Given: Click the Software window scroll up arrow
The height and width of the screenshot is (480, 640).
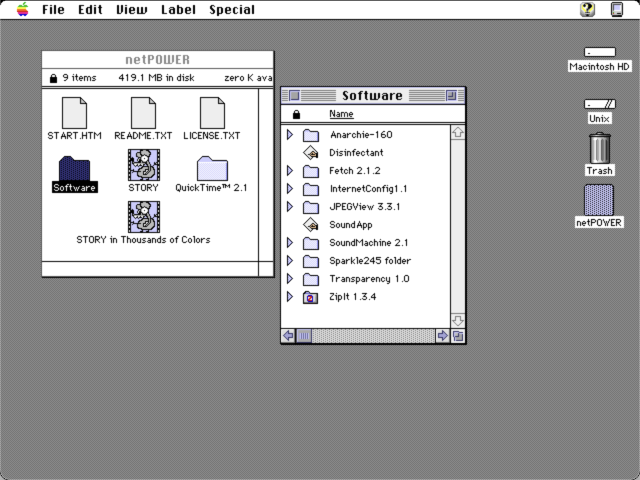Looking at the screenshot, I should click(458, 133).
